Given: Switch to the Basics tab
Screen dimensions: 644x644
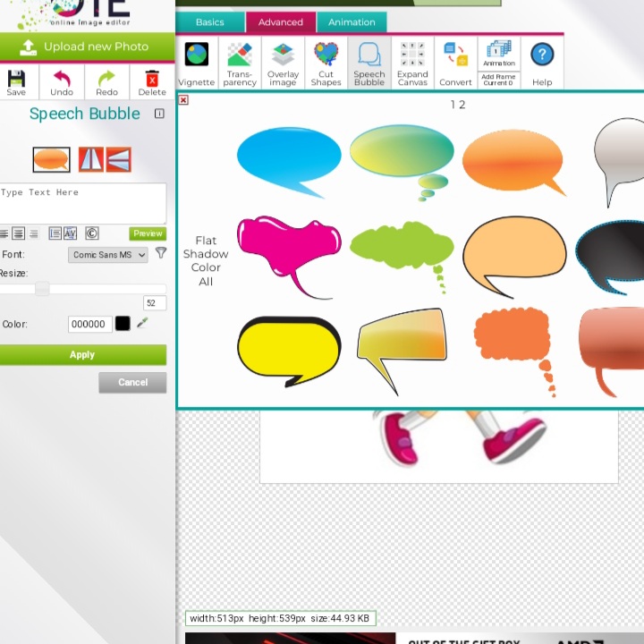Looking at the screenshot, I should (x=210, y=22).
